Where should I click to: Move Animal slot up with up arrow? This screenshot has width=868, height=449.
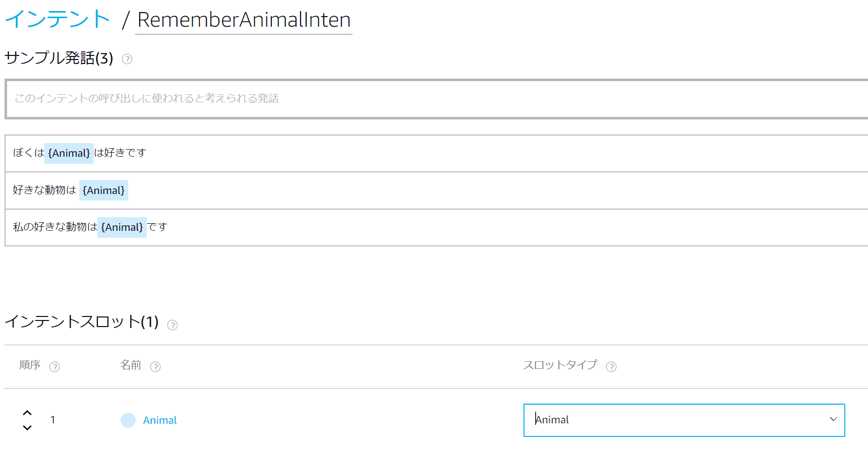[27, 413]
